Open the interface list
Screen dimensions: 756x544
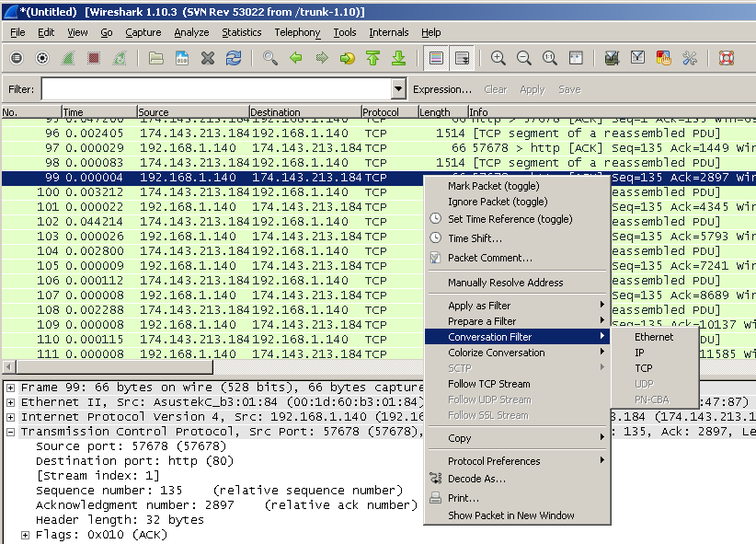click(15, 58)
